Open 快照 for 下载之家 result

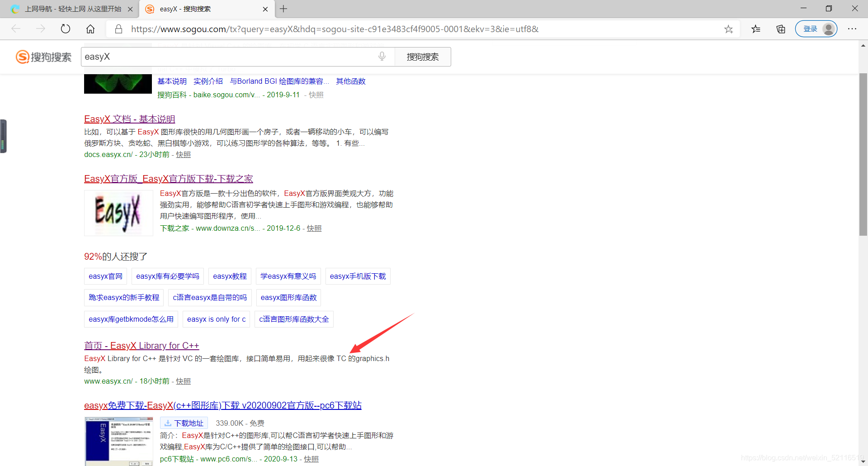[x=314, y=228]
